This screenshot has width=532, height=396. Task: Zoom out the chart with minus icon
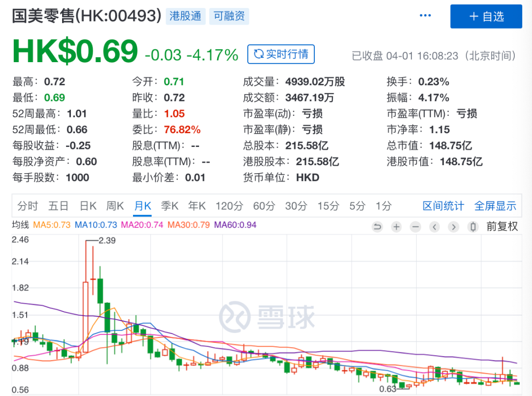tap(415, 226)
